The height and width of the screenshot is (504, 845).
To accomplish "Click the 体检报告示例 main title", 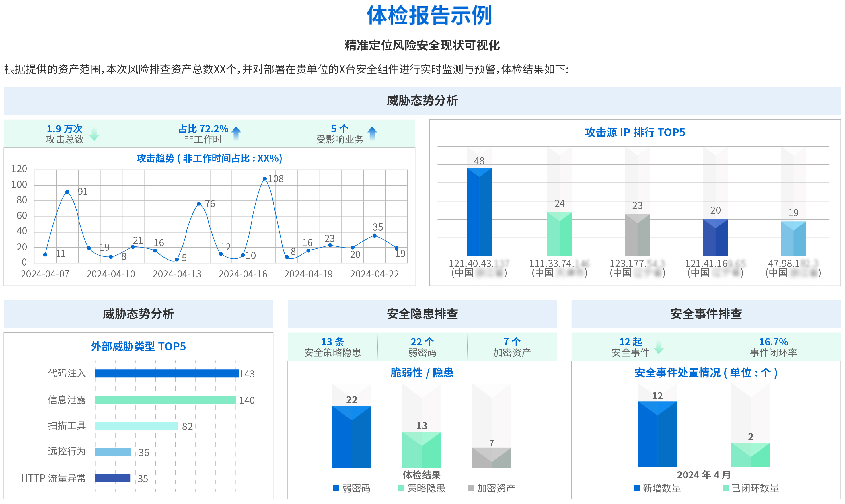I will 429,15.
